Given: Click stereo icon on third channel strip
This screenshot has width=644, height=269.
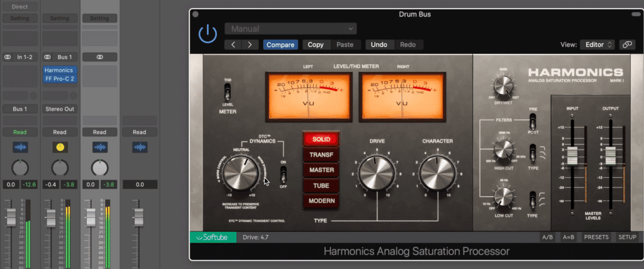Looking at the screenshot, I should point(99,57).
